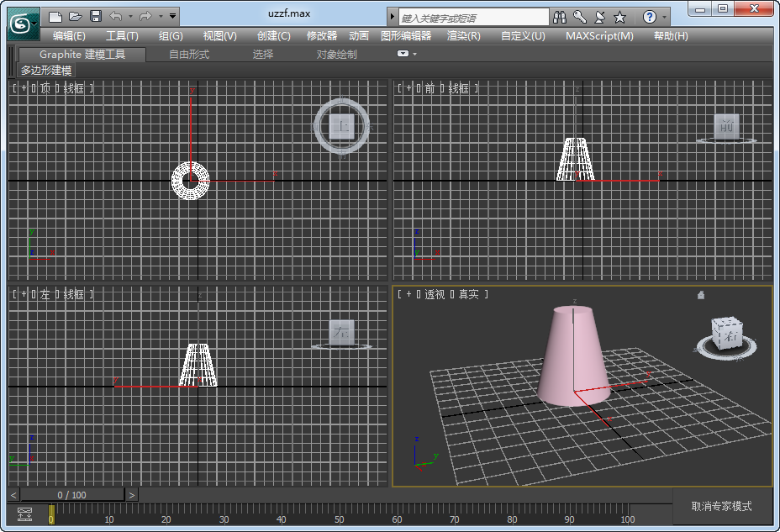This screenshot has height=532, width=780.
Task: Click the keyword search input field
Action: point(473,18)
